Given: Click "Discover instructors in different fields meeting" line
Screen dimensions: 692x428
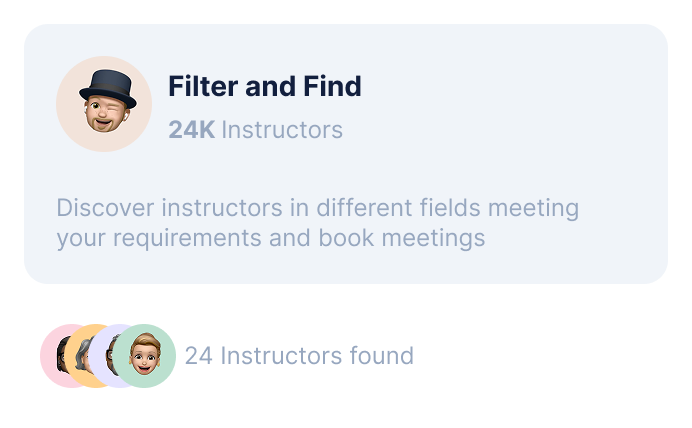Looking at the screenshot, I should tap(317, 208).
